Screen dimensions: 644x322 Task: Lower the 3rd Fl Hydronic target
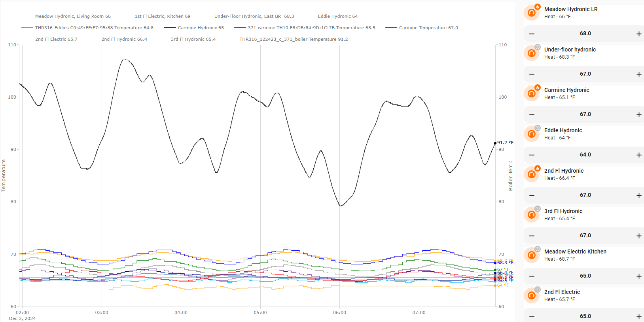click(x=532, y=236)
